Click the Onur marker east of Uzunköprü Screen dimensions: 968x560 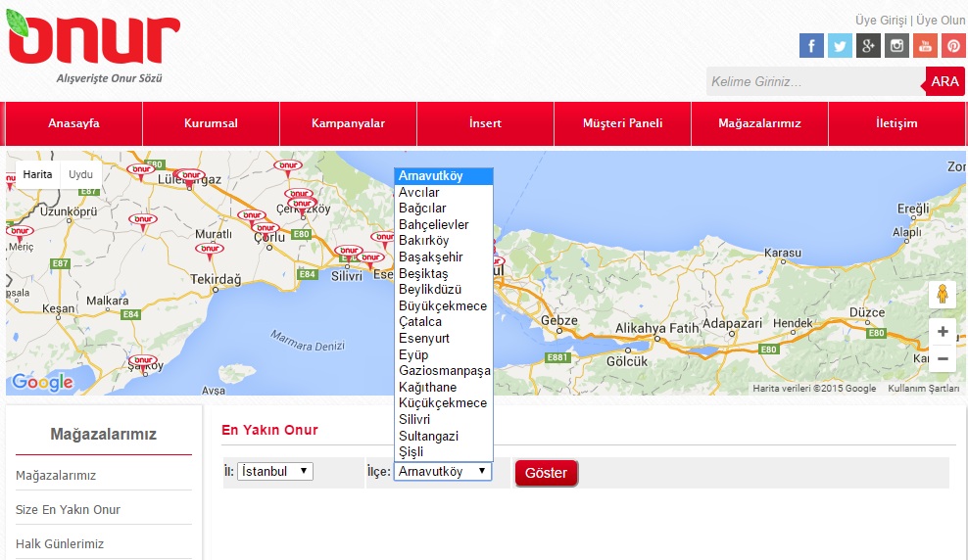[x=143, y=221]
